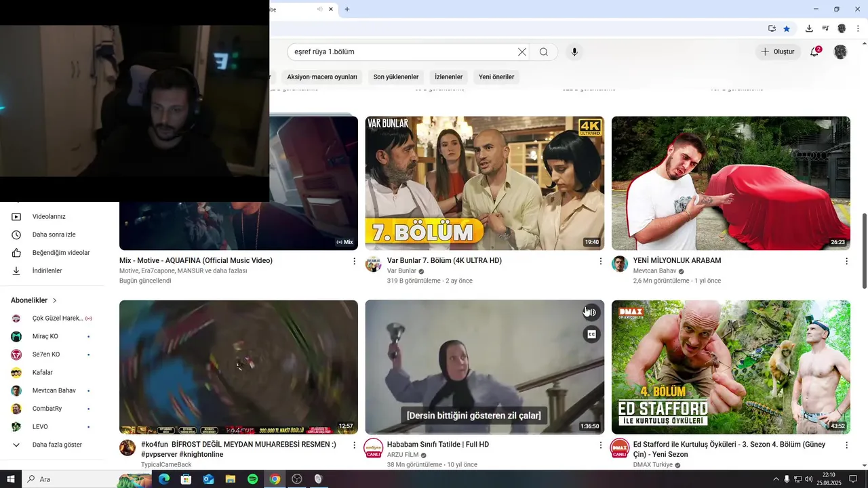Open Mevtcan Bahav in subscriptions list

[x=53, y=390]
